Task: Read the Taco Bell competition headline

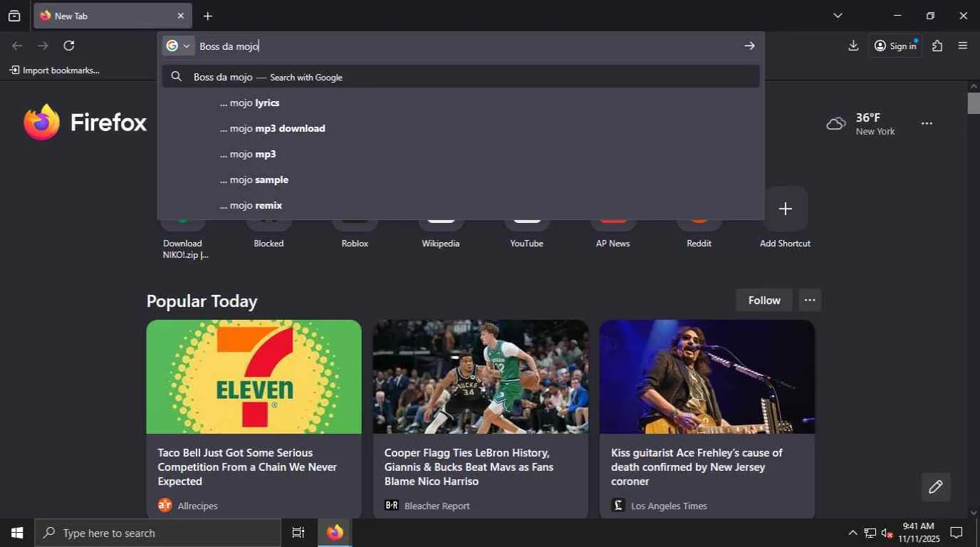Action: (247, 467)
